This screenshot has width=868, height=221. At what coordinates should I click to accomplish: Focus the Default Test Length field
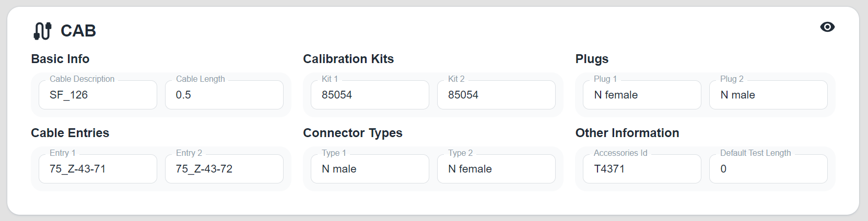coord(768,169)
